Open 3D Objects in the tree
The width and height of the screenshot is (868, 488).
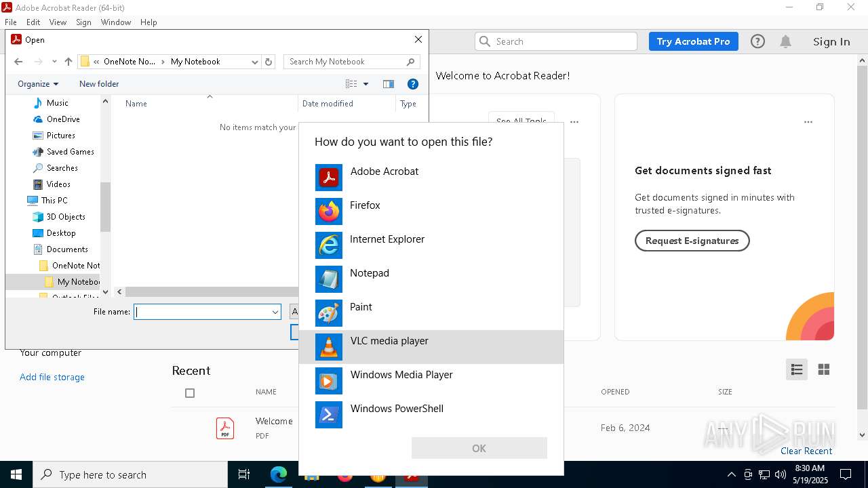(66, 217)
